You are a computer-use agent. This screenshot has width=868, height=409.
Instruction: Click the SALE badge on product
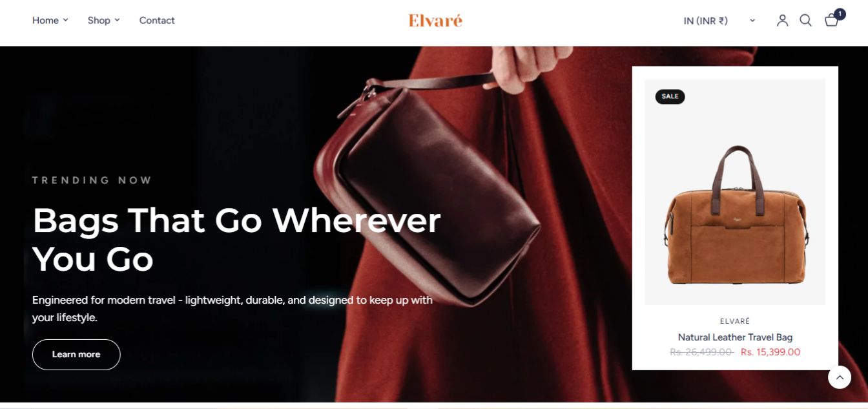(670, 96)
